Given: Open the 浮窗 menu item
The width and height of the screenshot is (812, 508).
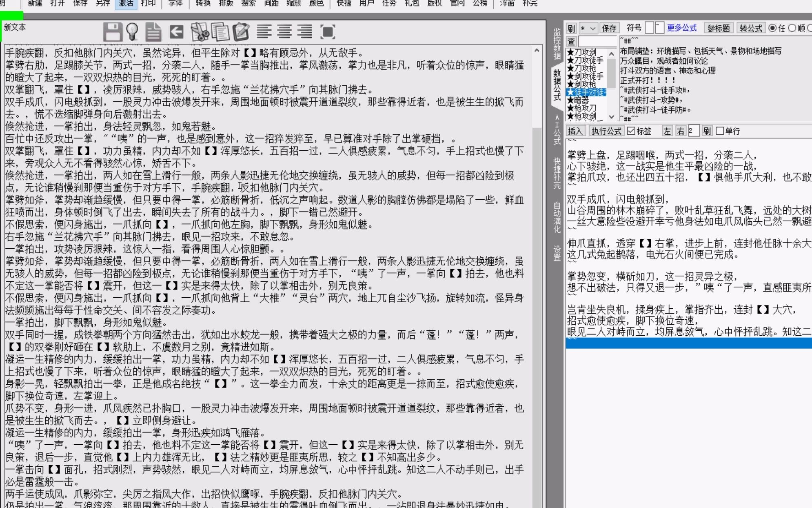Looking at the screenshot, I should [x=507, y=3].
